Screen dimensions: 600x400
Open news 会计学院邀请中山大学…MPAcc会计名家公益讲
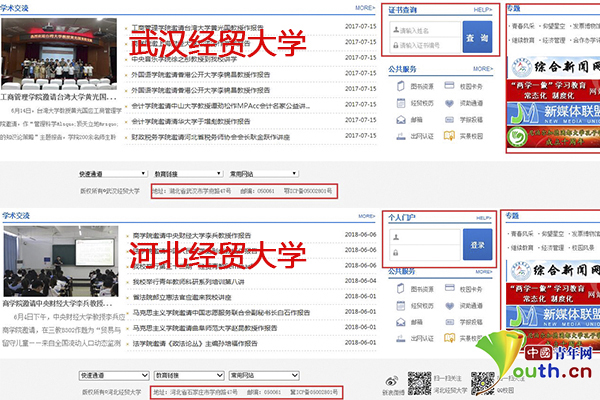(220, 106)
